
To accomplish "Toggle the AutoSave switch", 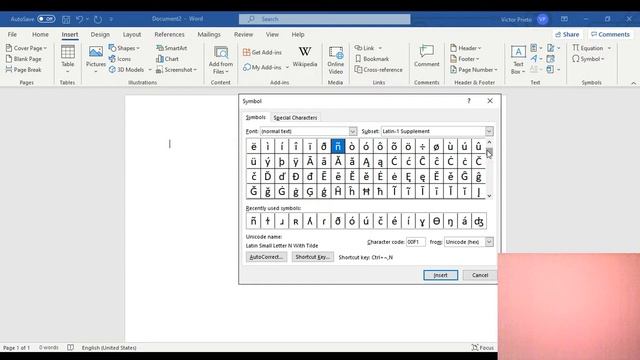I will click(46, 19).
